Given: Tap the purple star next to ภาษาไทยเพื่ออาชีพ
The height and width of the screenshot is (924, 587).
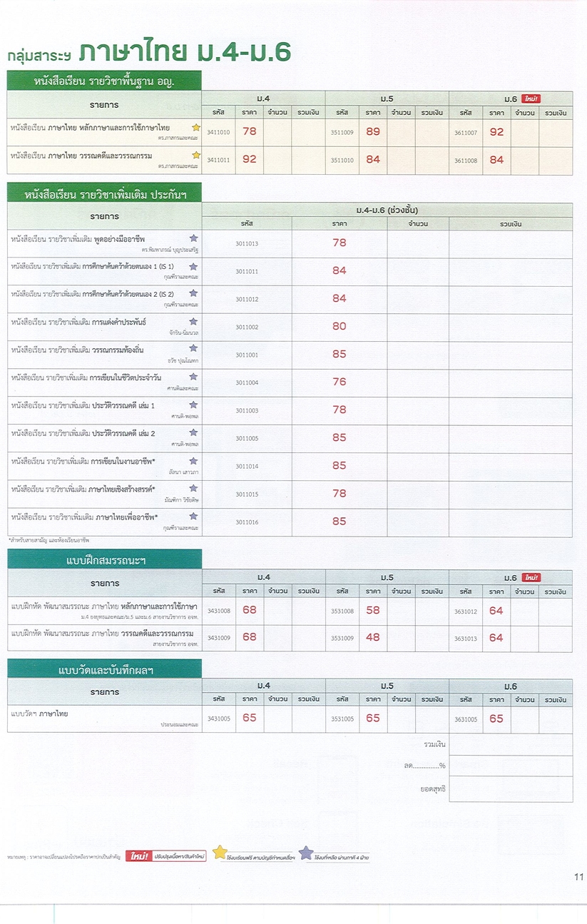Looking at the screenshot, I should pyautogui.click(x=193, y=517).
